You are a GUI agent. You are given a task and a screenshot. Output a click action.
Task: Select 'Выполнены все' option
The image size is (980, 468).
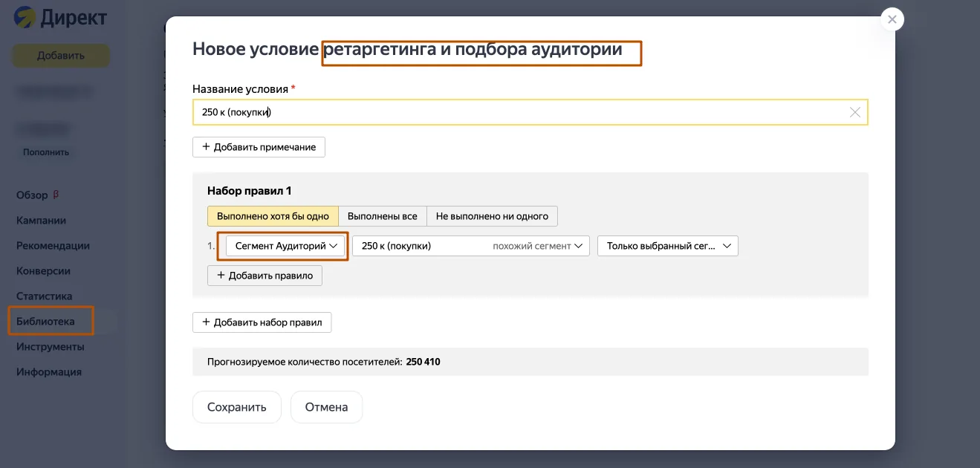[383, 216]
